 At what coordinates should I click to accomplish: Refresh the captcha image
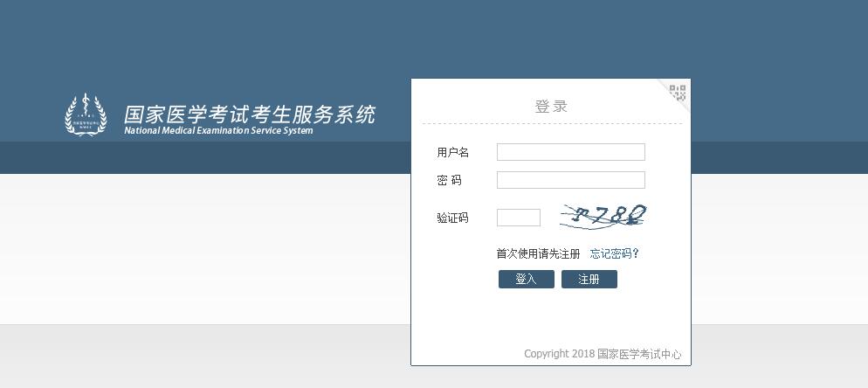click(x=603, y=216)
